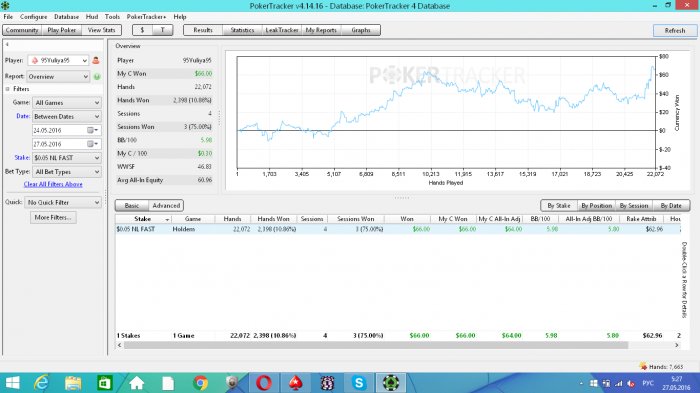Click the green report info icon

pos(97,77)
